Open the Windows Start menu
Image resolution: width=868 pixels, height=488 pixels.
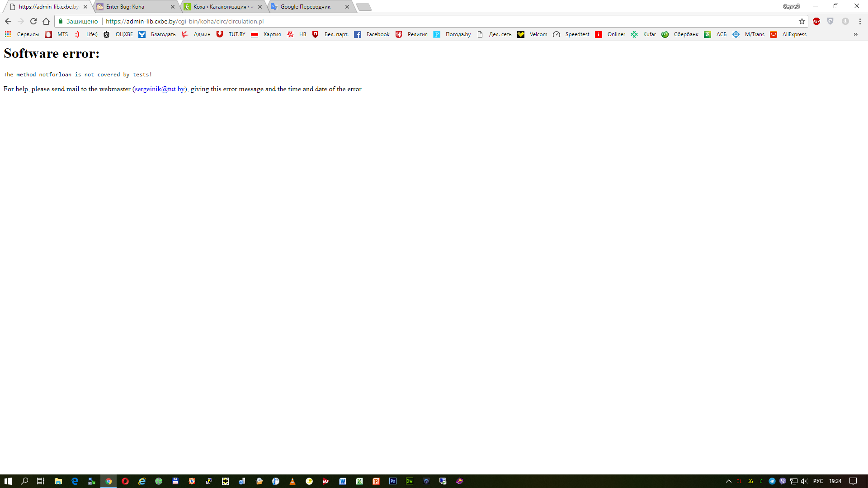[x=8, y=481]
